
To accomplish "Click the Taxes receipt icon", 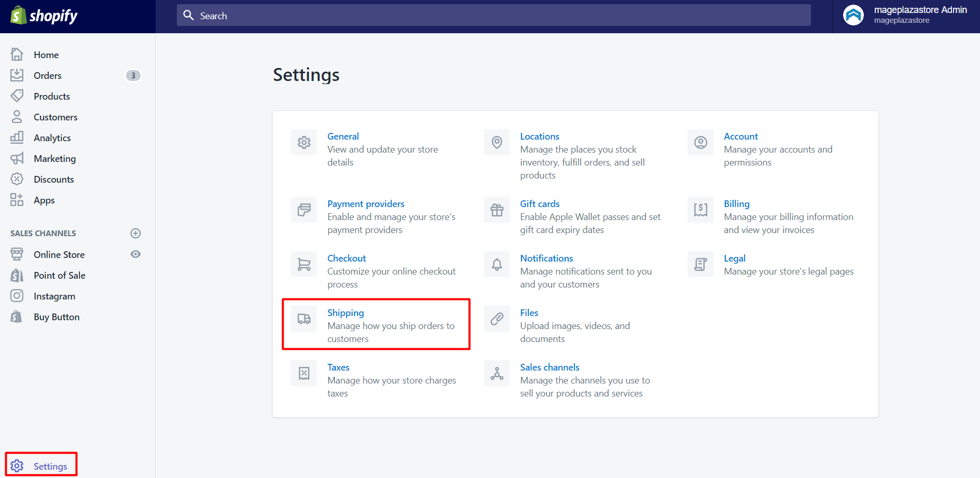I will click(304, 373).
